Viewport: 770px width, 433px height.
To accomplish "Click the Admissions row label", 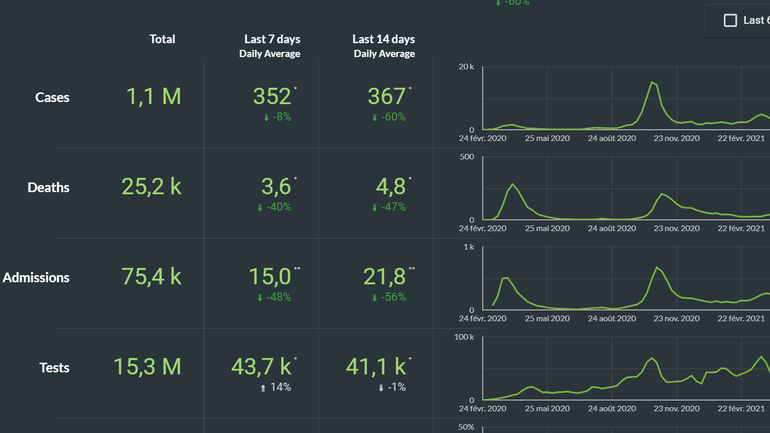I will click(36, 277).
